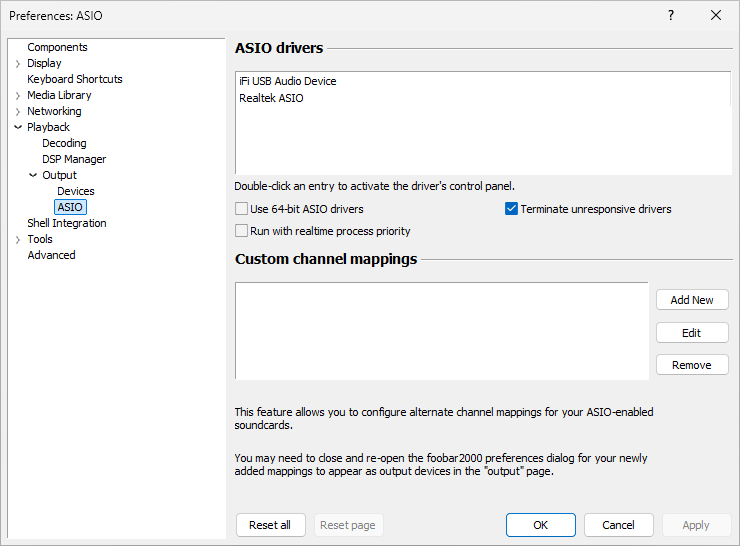Uncheck Terminate unresponsive drivers

tap(512, 209)
